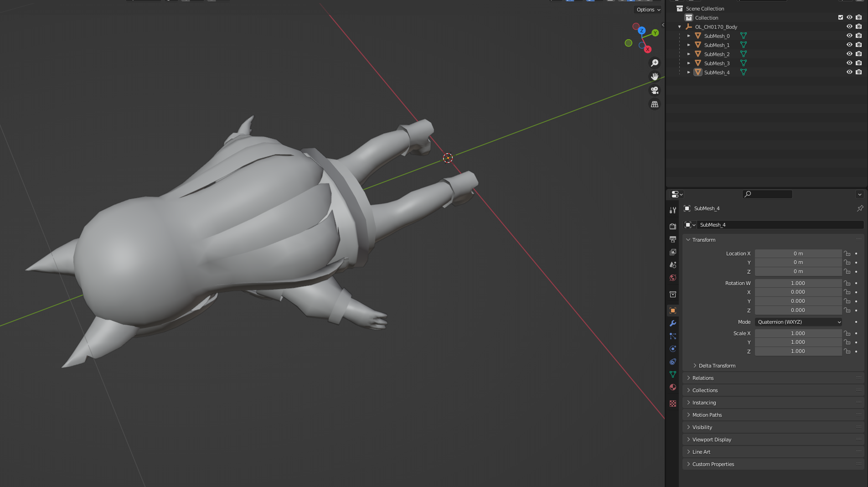The width and height of the screenshot is (868, 487).
Task: Click the mesh data icon of SubMesh_0
Action: (x=744, y=36)
